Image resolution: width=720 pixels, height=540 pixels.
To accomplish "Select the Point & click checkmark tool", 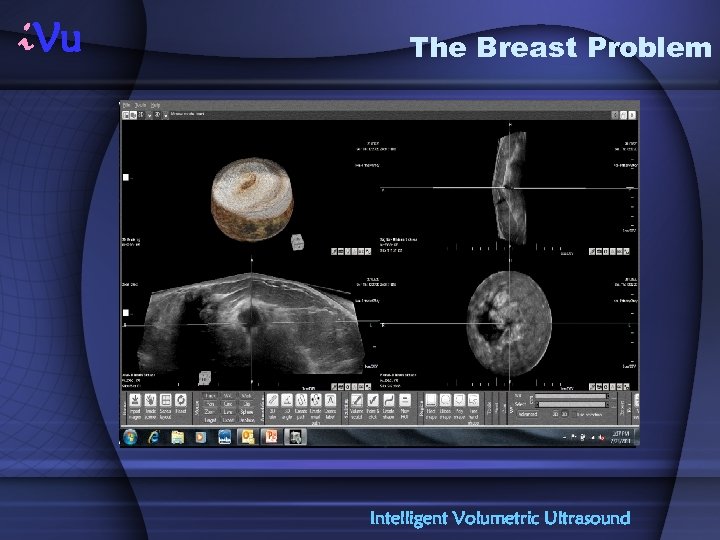I will (x=373, y=400).
